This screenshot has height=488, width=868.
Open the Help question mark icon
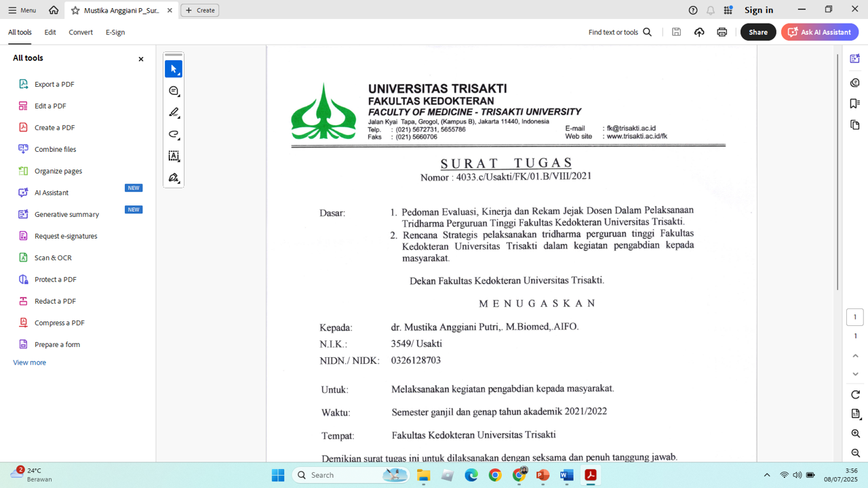[x=692, y=10]
